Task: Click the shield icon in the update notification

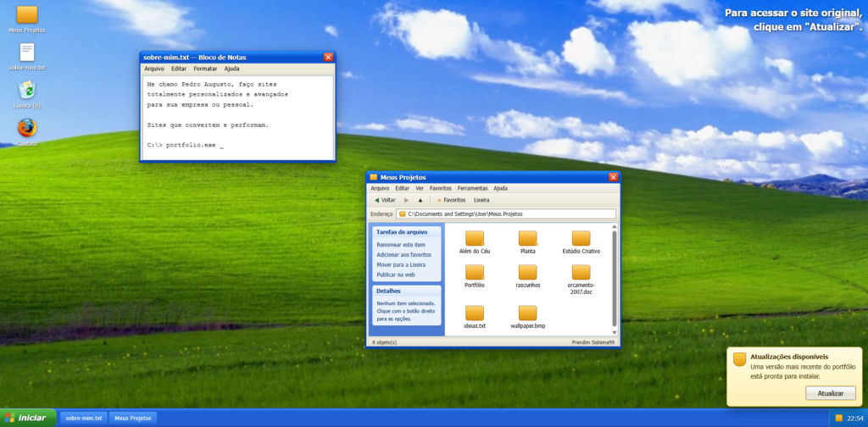Action: click(x=739, y=359)
